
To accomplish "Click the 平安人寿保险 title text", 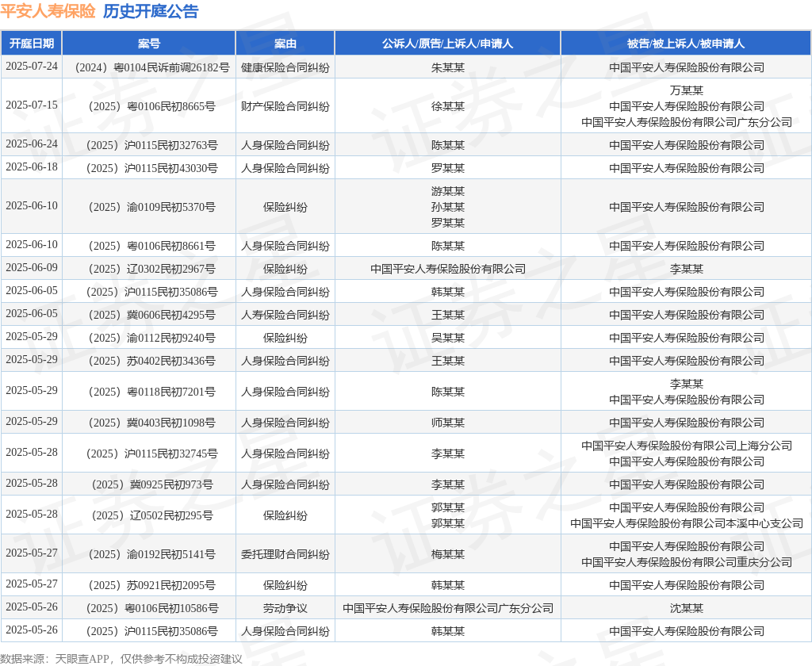I will click(x=48, y=11).
